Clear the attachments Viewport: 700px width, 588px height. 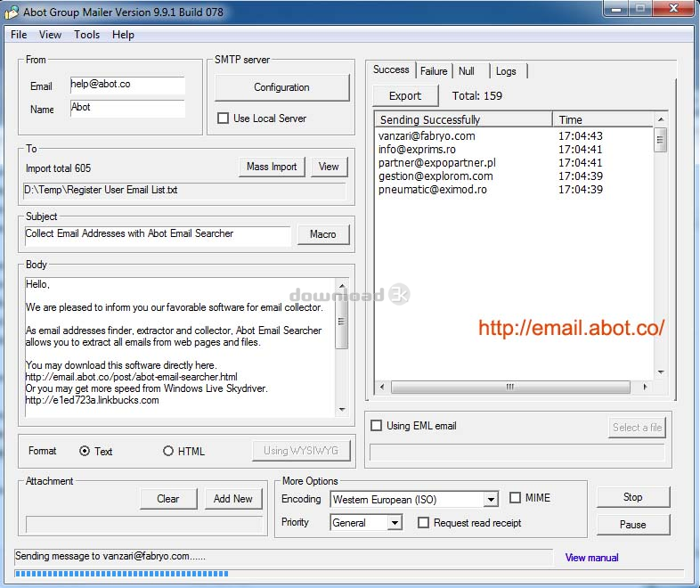(167, 499)
